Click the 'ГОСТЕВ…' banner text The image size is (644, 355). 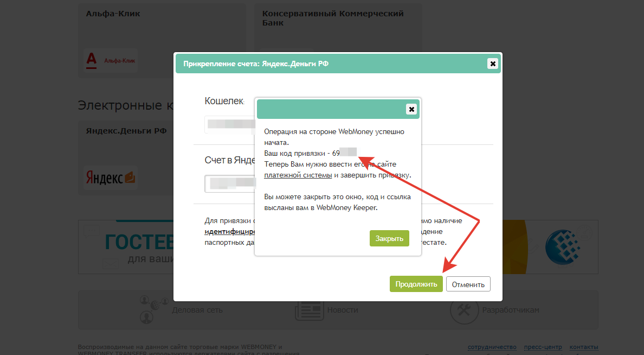point(139,242)
